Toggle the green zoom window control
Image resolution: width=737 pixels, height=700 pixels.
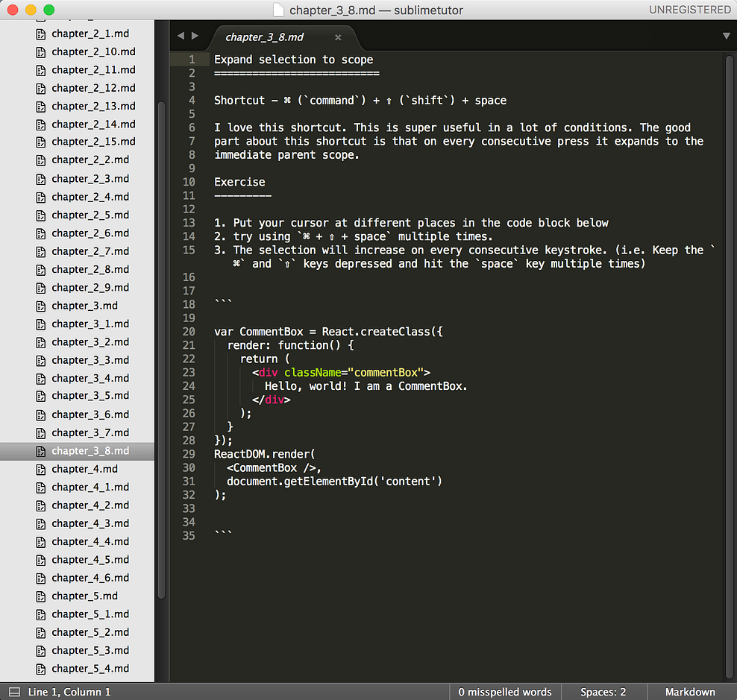[49, 10]
